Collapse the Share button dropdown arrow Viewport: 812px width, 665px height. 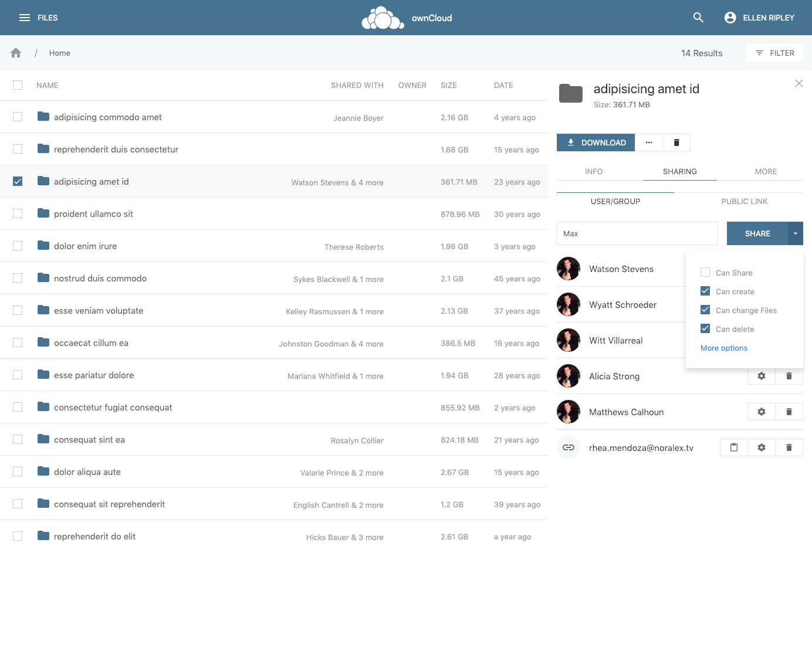(x=796, y=233)
